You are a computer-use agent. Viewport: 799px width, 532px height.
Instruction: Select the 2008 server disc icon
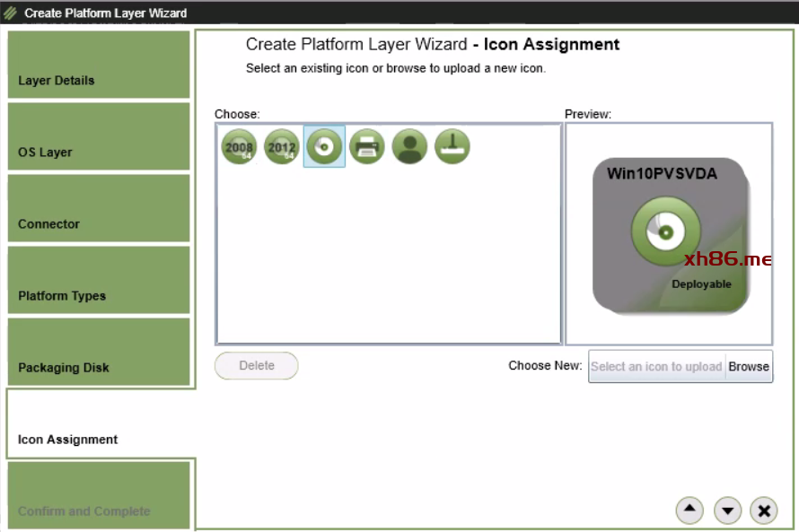239,146
